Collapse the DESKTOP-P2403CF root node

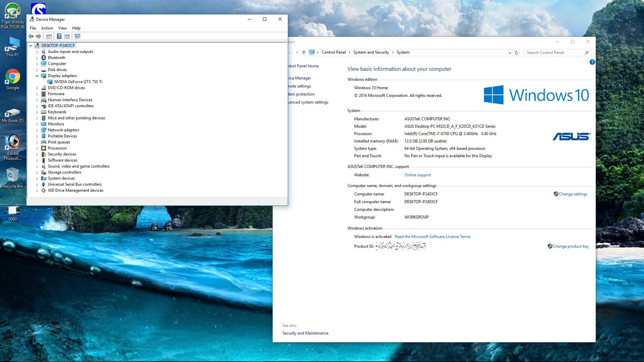tap(31, 46)
